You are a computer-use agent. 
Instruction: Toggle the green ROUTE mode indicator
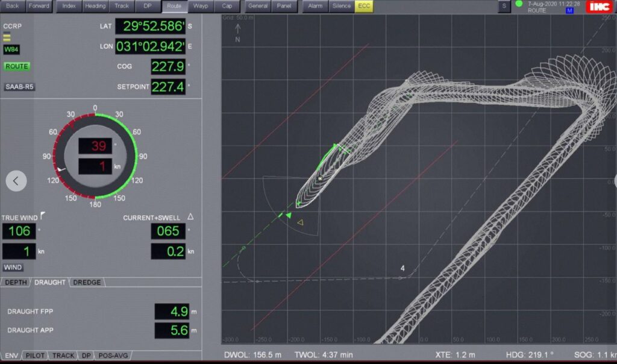(x=16, y=66)
